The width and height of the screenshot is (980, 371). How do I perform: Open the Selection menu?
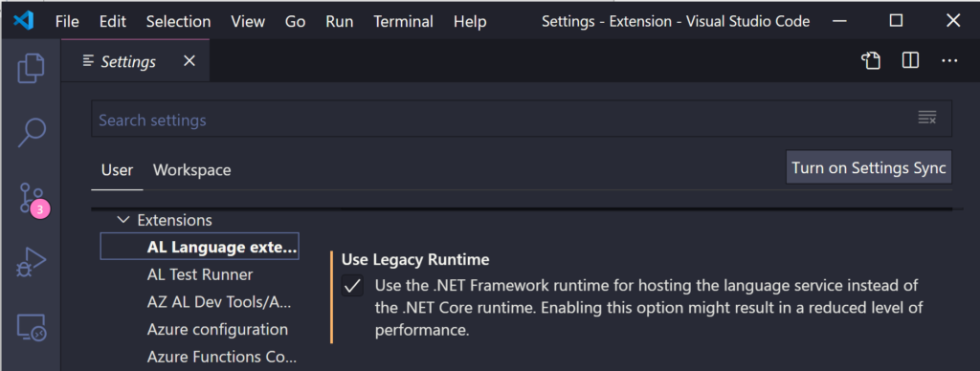pyautogui.click(x=178, y=21)
